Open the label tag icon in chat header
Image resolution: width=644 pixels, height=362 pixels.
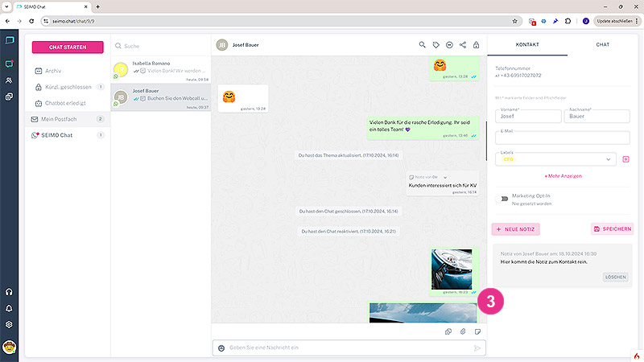click(x=436, y=45)
